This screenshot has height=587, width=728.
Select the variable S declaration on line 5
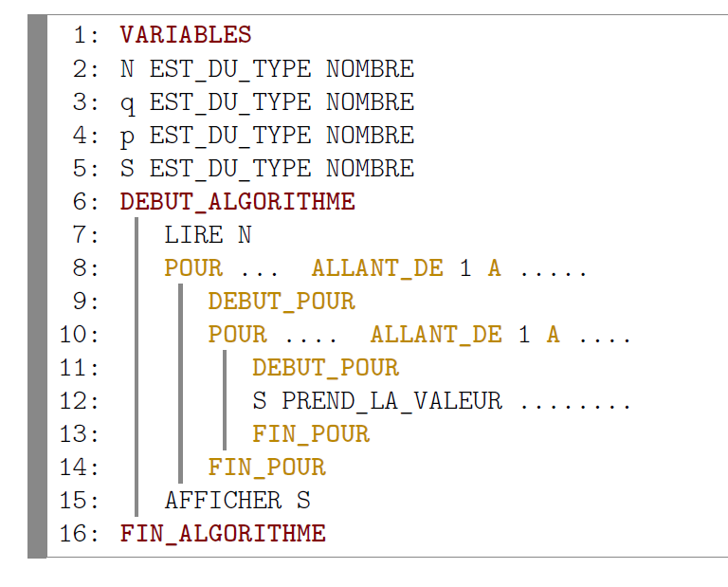(x=127, y=169)
